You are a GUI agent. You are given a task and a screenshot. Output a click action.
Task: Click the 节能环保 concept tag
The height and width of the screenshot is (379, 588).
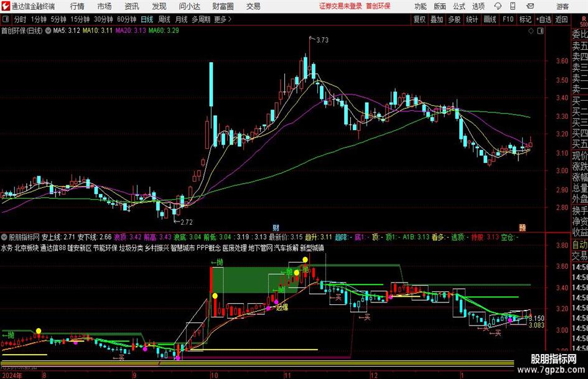[105, 248]
